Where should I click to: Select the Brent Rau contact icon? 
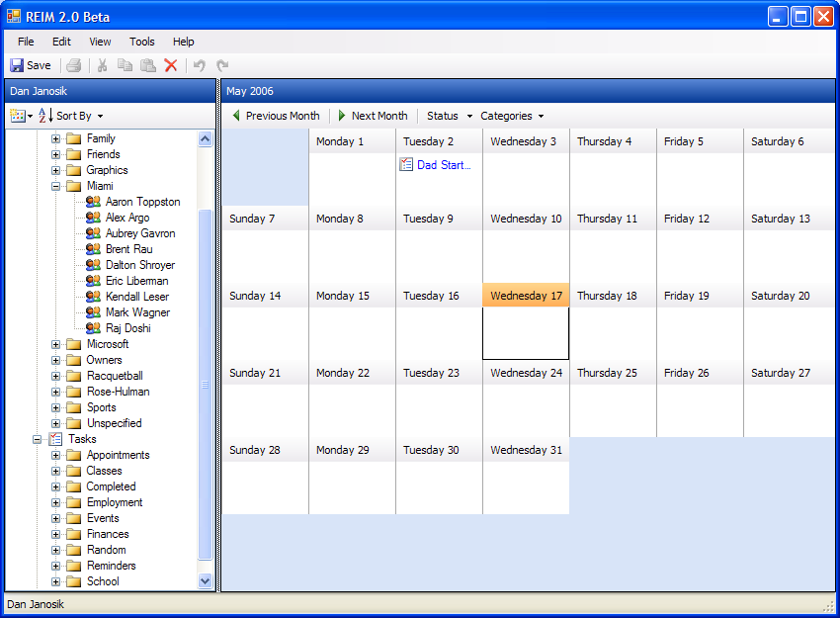[x=93, y=249]
